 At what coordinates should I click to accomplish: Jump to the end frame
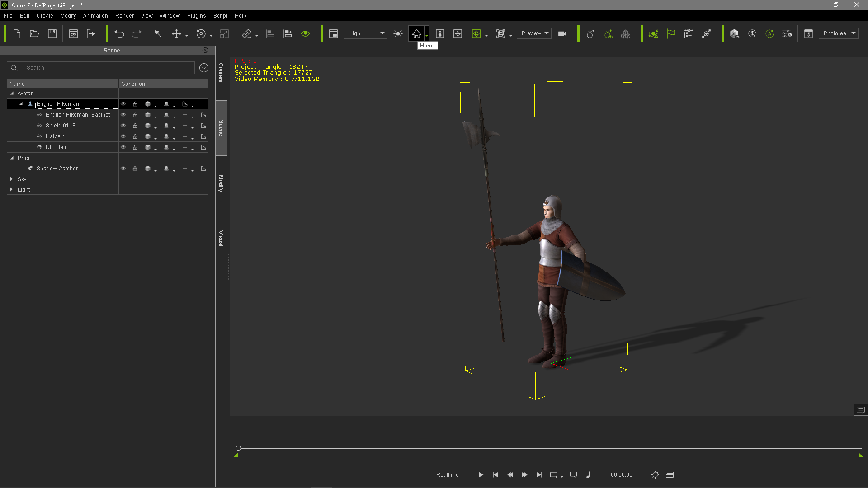click(x=539, y=474)
